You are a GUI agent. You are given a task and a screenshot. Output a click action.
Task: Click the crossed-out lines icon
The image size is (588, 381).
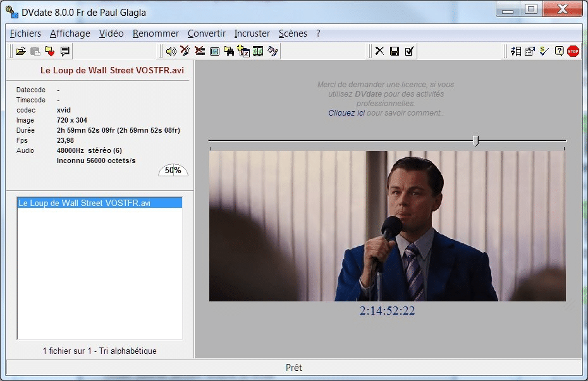(200, 51)
